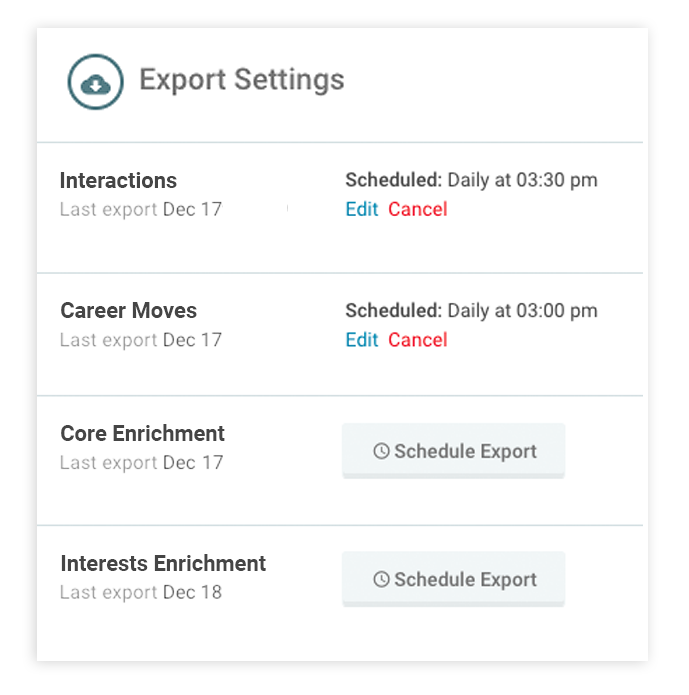Image resolution: width=689 pixels, height=695 pixels.
Task: Edit the Interactions export schedule
Action: pyautogui.click(x=361, y=209)
